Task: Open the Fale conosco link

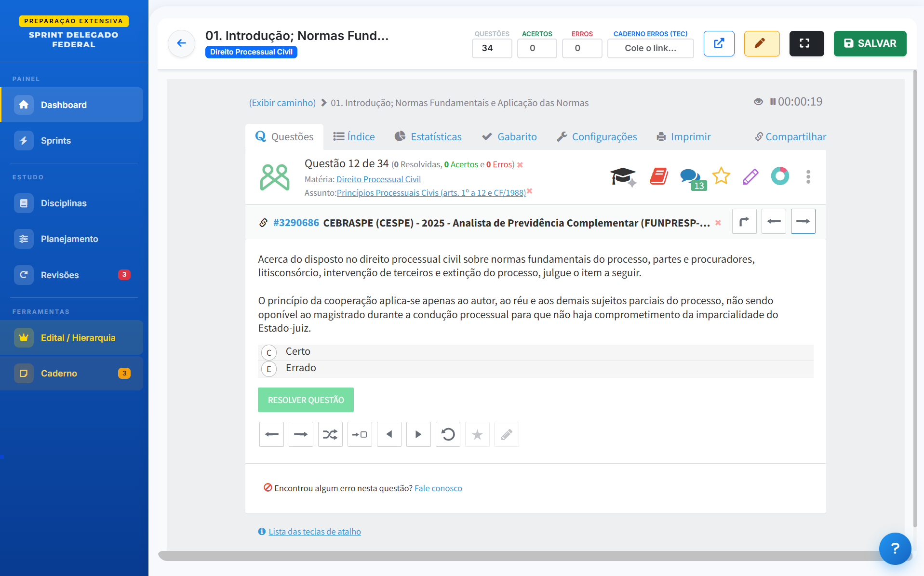Action: pyautogui.click(x=438, y=488)
